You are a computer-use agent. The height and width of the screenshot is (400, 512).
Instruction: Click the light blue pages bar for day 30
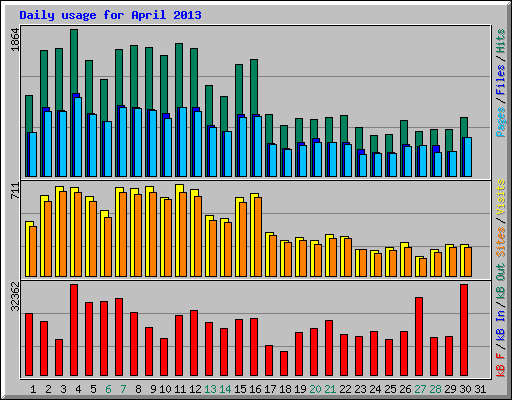468,157
